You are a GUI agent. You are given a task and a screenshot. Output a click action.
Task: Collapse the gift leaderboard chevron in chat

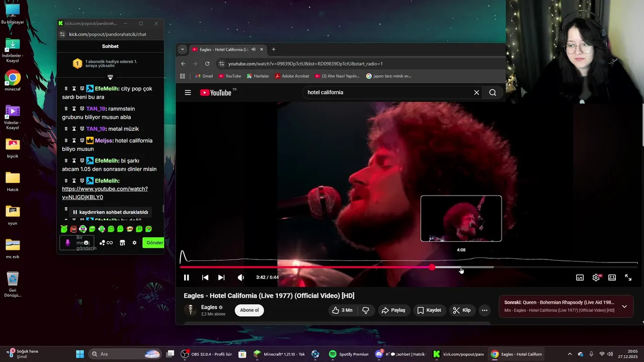tap(110, 77)
